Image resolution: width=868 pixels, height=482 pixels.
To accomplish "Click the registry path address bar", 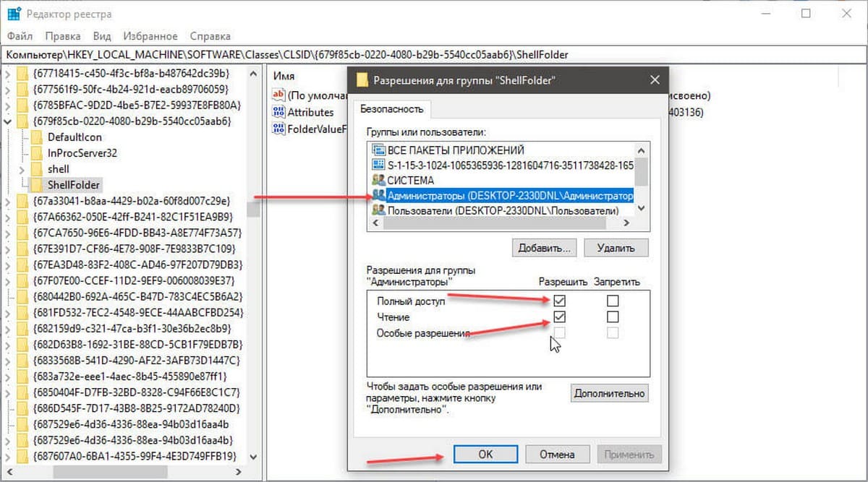I will [434, 54].
